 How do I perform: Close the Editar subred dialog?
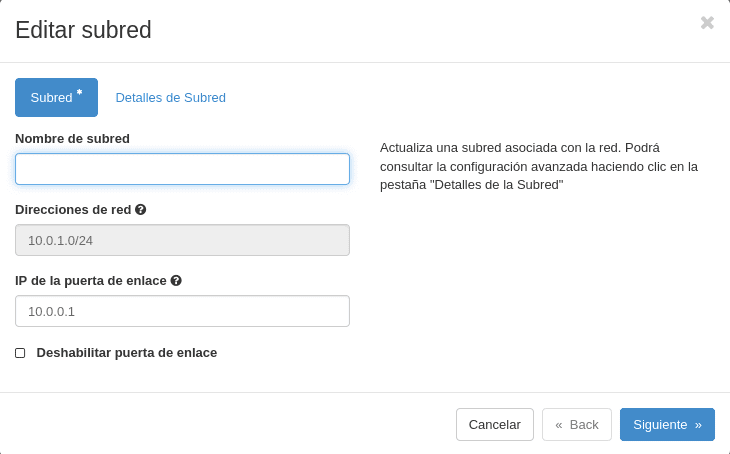tap(707, 23)
